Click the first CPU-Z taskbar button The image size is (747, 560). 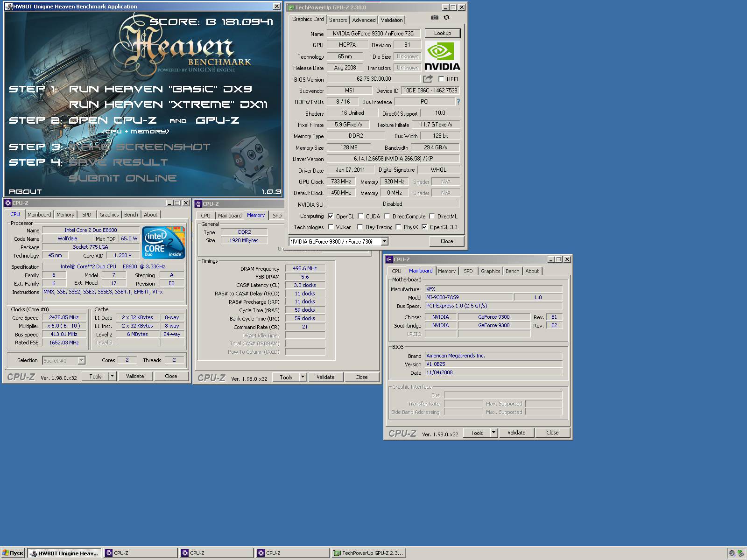click(140, 553)
